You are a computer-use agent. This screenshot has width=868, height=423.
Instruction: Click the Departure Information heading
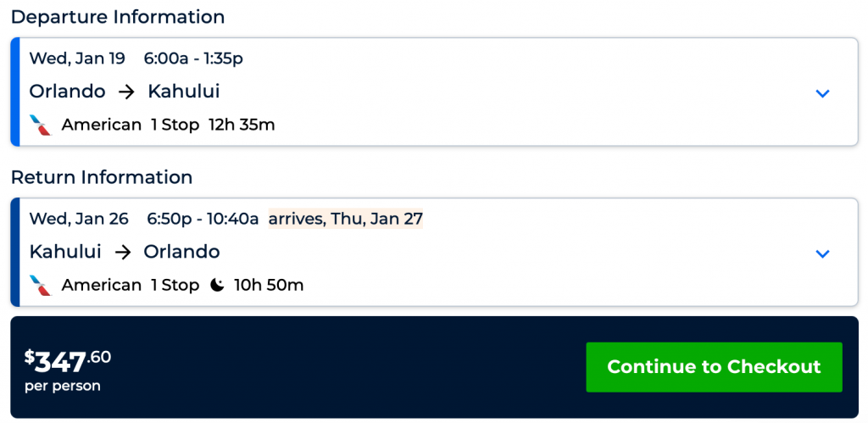[x=118, y=17]
